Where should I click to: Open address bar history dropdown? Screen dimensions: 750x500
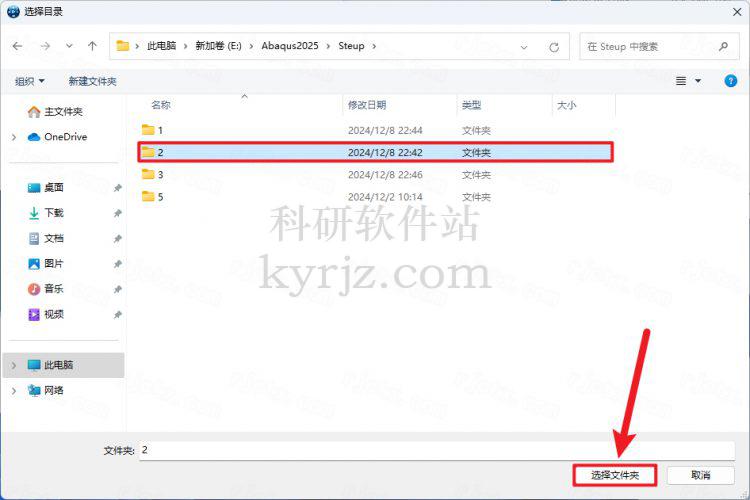(524, 47)
